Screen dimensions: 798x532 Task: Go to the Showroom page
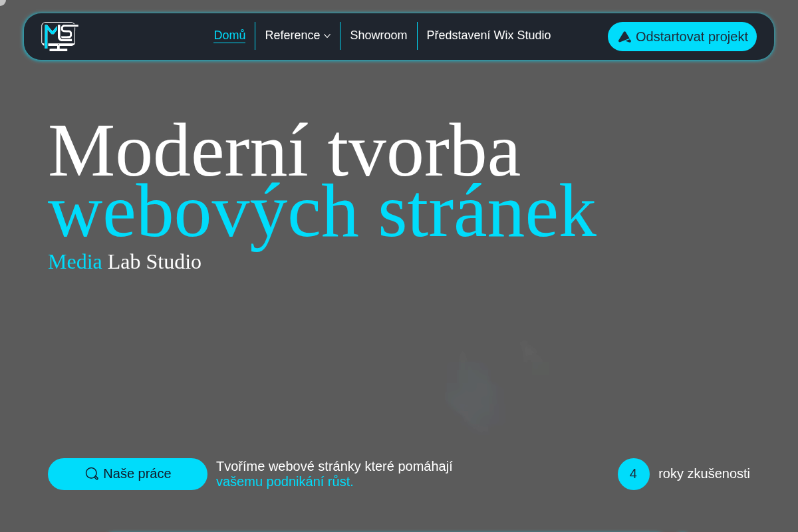point(378,35)
